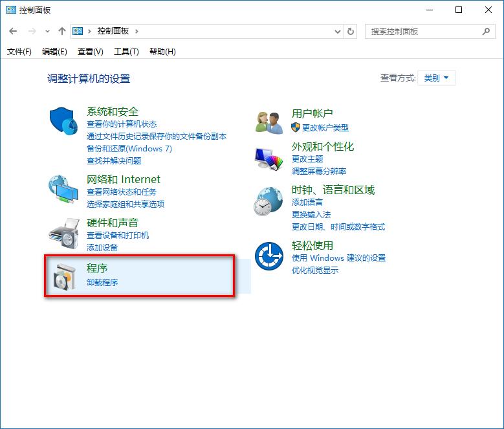Open the Ease of Access (轻松使用) icon

tap(269, 256)
